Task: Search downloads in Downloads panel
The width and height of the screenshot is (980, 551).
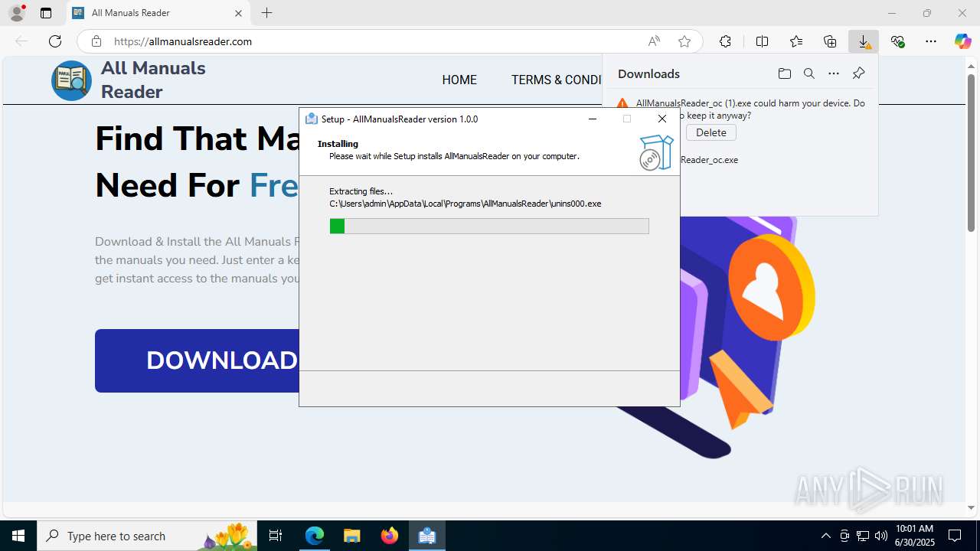Action: tap(808, 73)
